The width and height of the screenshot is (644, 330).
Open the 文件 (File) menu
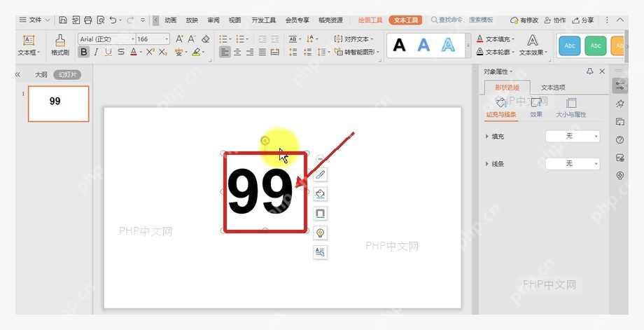click(34, 20)
